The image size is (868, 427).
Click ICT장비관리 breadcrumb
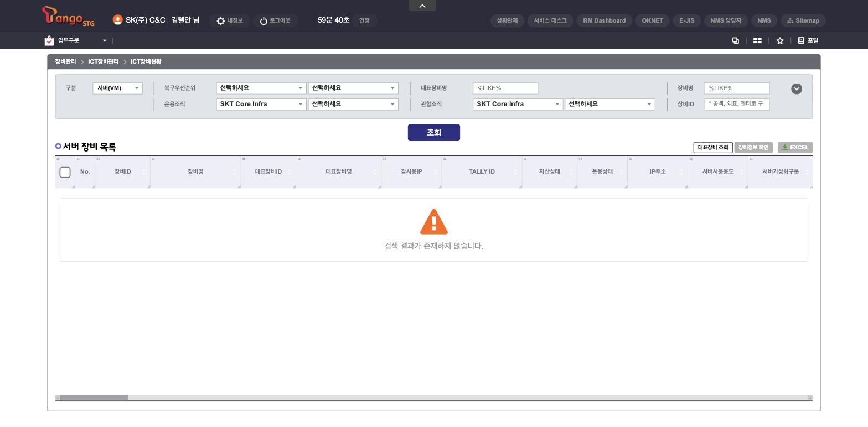coord(103,61)
